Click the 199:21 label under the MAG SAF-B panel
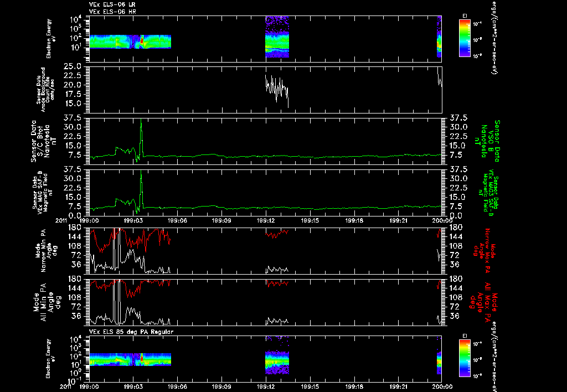 (399, 220)
